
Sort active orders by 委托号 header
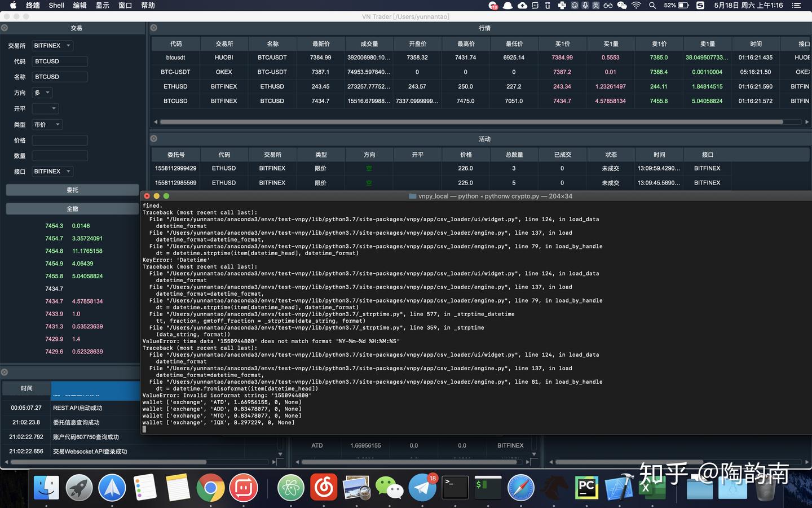pos(176,154)
